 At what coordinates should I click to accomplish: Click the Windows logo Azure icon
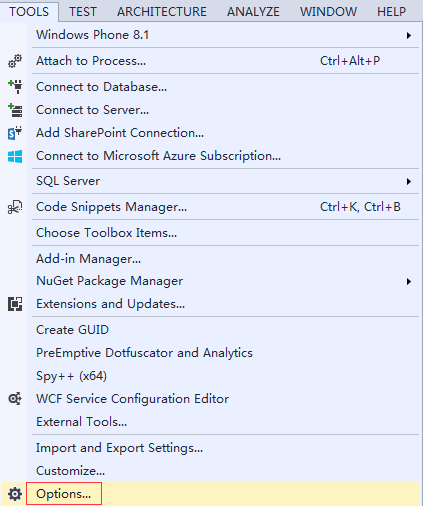(x=15, y=156)
